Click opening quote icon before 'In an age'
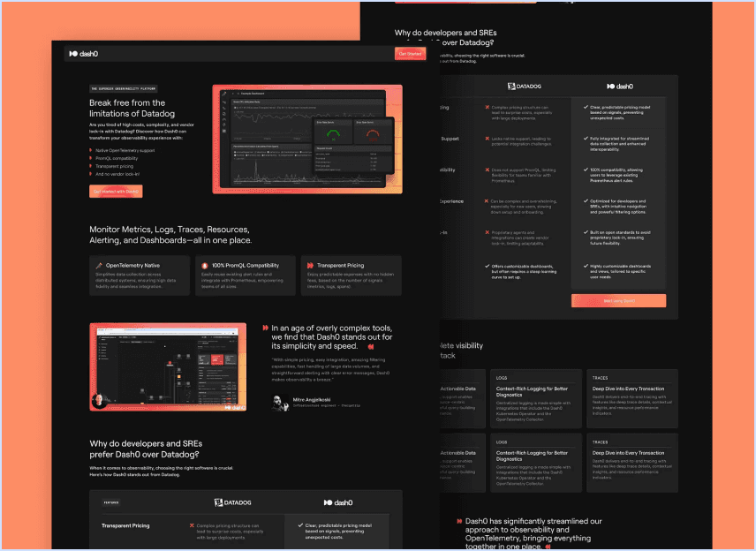 [265, 328]
